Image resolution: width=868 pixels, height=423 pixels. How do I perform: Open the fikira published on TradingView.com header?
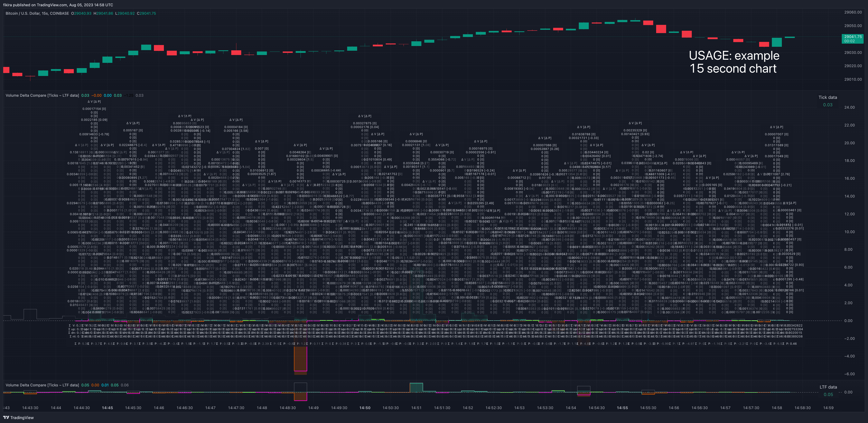point(58,5)
